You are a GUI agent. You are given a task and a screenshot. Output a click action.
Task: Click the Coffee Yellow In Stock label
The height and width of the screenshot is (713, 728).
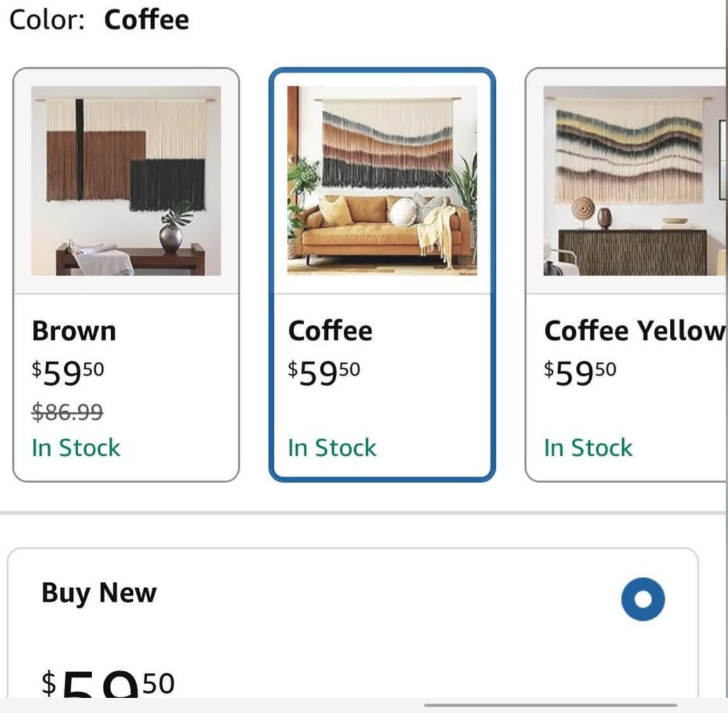click(x=588, y=448)
